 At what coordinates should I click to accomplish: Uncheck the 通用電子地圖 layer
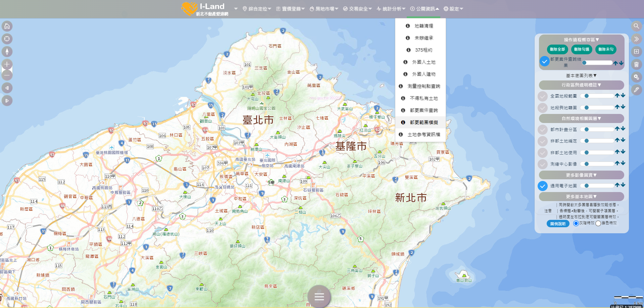[x=543, y=186]
